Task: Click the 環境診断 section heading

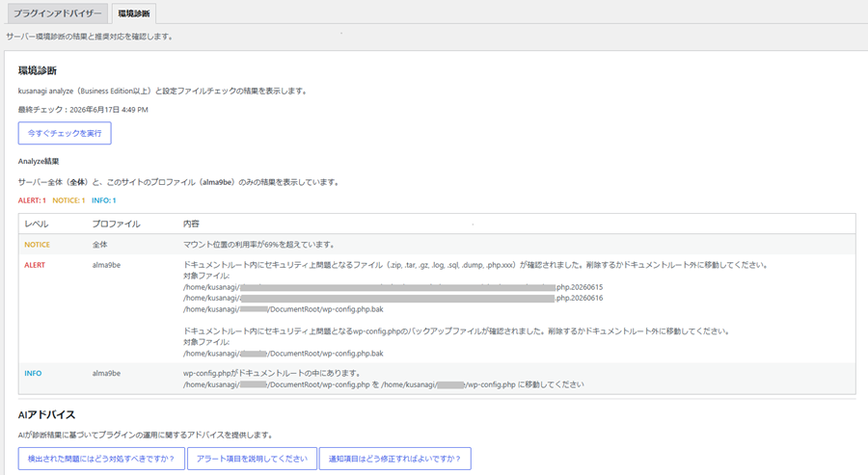Action: [37, 70]
